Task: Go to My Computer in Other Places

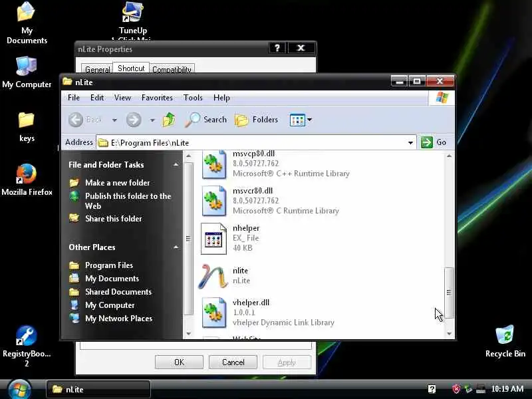Action: (110, 305)
